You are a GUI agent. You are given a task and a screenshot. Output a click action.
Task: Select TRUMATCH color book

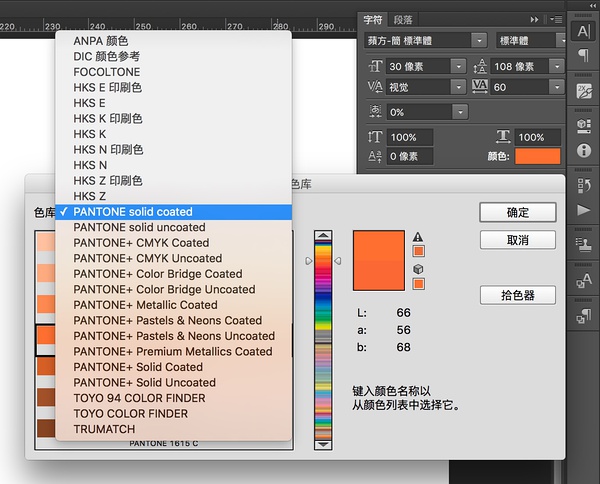[174, 429]
